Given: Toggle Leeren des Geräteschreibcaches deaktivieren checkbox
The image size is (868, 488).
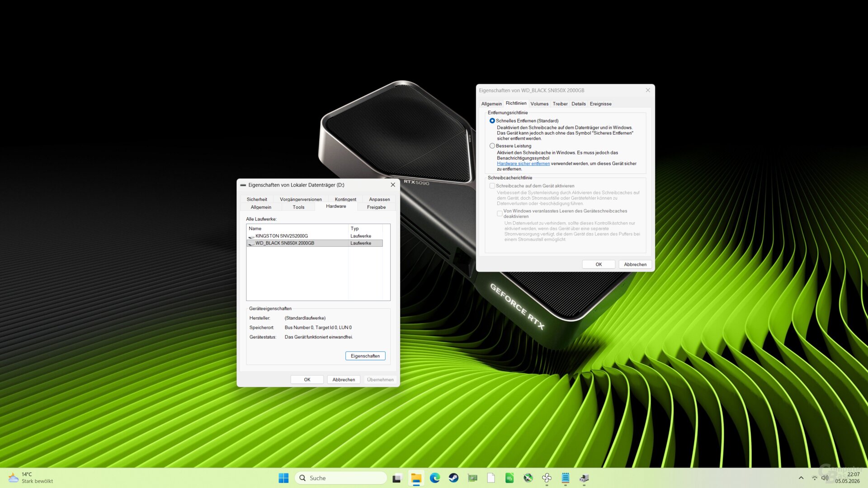Looking at the screenshot, I should [500, 214].
